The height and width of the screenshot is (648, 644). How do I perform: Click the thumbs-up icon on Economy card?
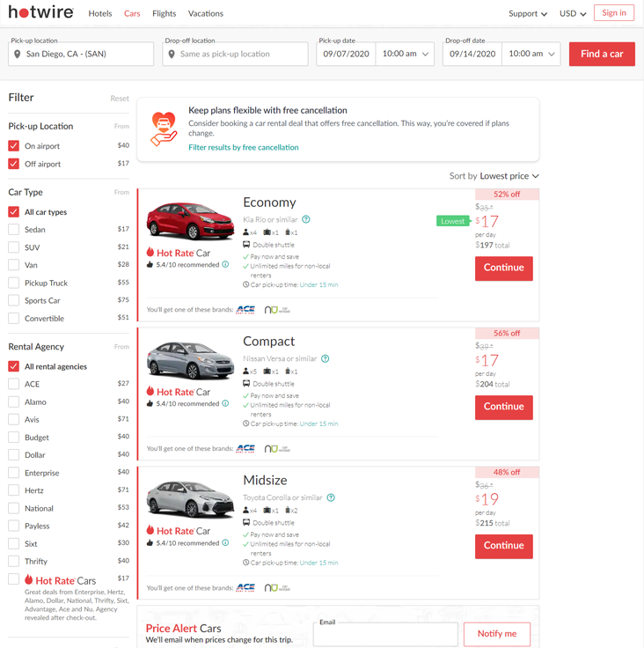pyautogui.click(x=150, y=264)
